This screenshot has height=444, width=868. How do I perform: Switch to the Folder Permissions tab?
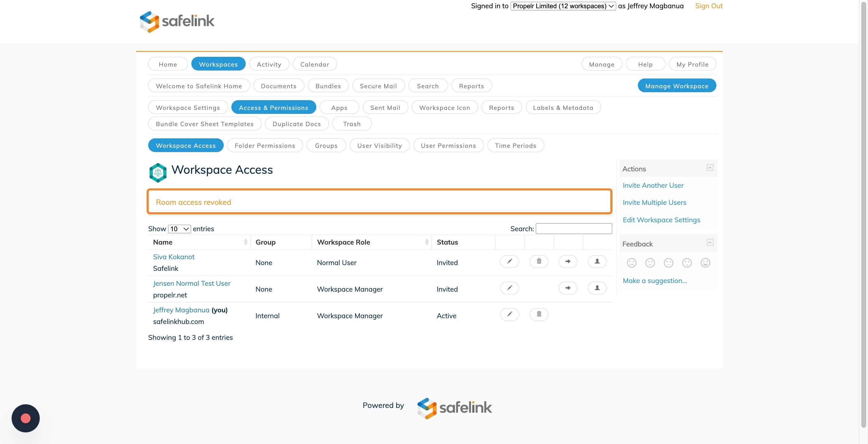click(x=265, y=145)
